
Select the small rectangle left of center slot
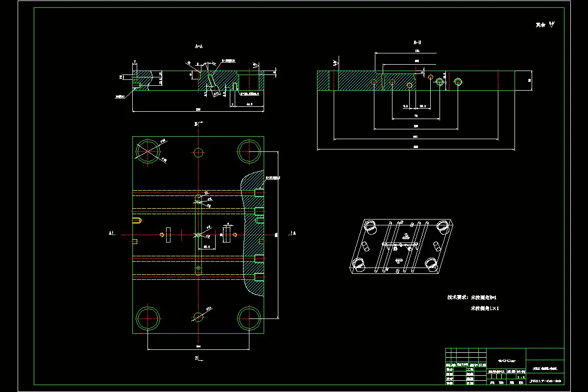click(169, 235)
